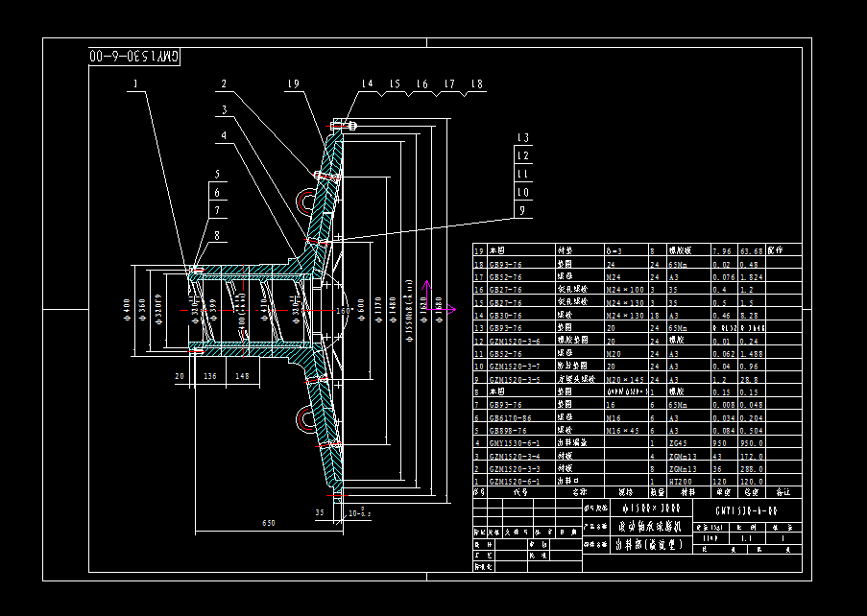
Task: Pick callout number 4 leader label
Action: [224, 135]
